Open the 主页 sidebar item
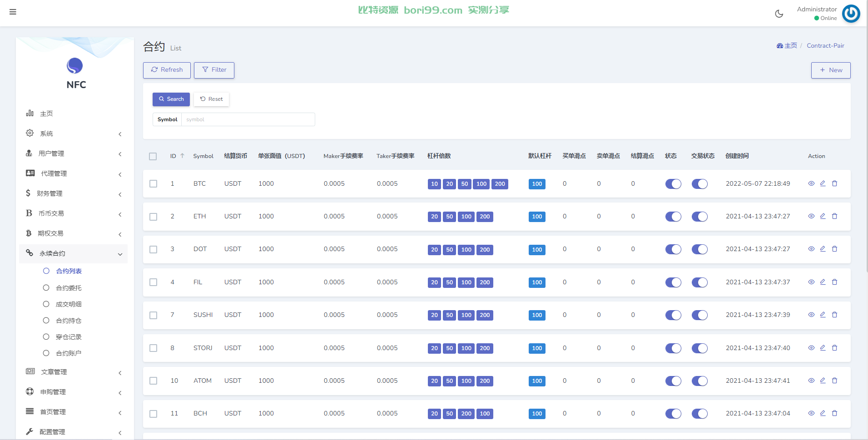This screenshot has height=440, width=868. click(x=74, y=114)
